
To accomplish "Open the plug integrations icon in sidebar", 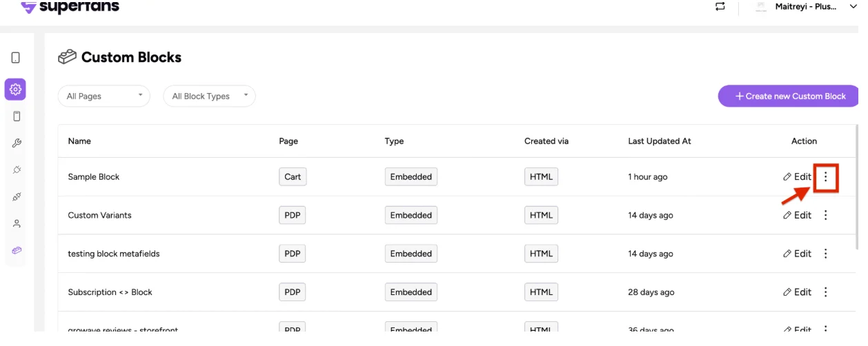I will [x=17, y=170].
